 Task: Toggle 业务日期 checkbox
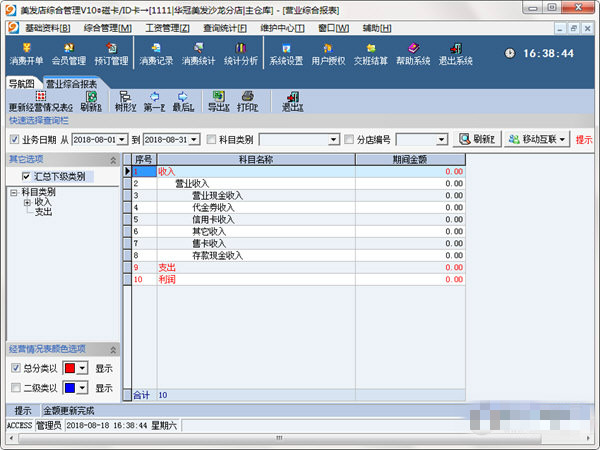(x=15, y=139)
